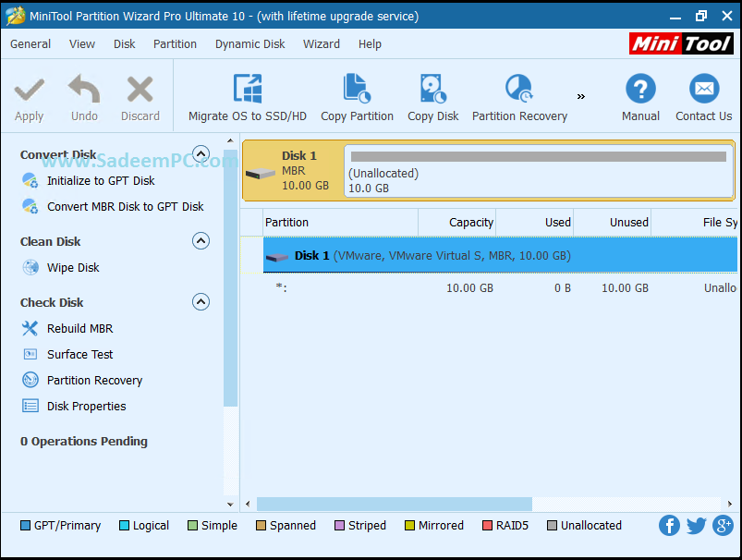Open the Disk menu
742x560 pixels.
click(125, 44)
